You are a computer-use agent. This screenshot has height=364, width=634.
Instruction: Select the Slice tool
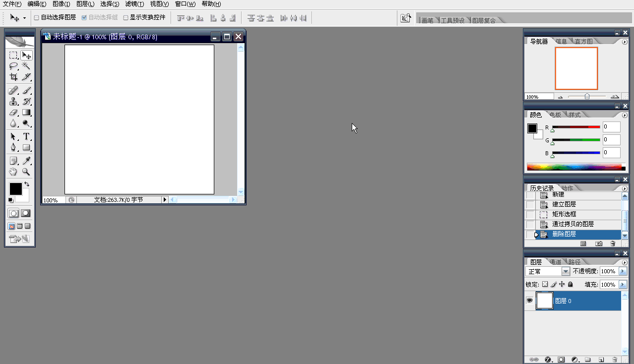(26, 77)
